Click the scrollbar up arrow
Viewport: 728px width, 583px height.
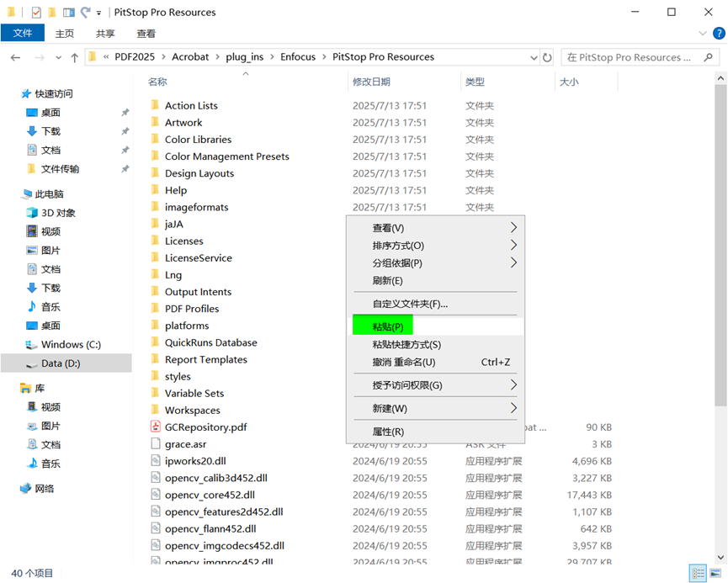720,78
